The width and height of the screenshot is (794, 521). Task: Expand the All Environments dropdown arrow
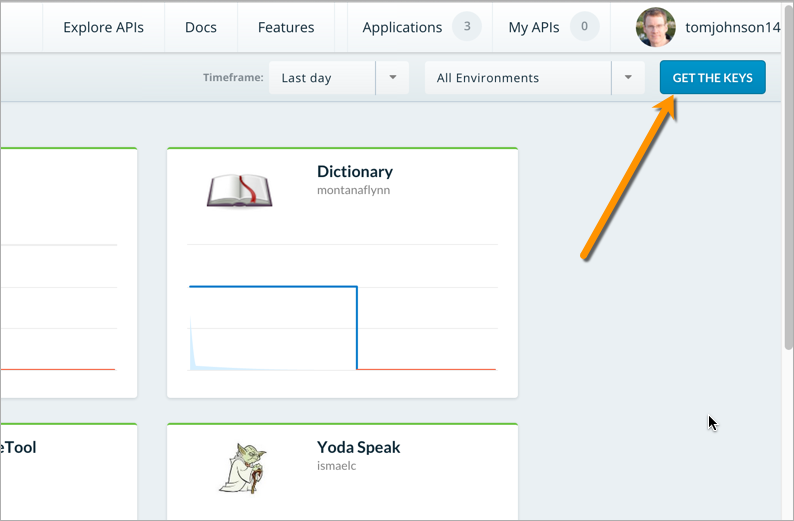[628, 78]
